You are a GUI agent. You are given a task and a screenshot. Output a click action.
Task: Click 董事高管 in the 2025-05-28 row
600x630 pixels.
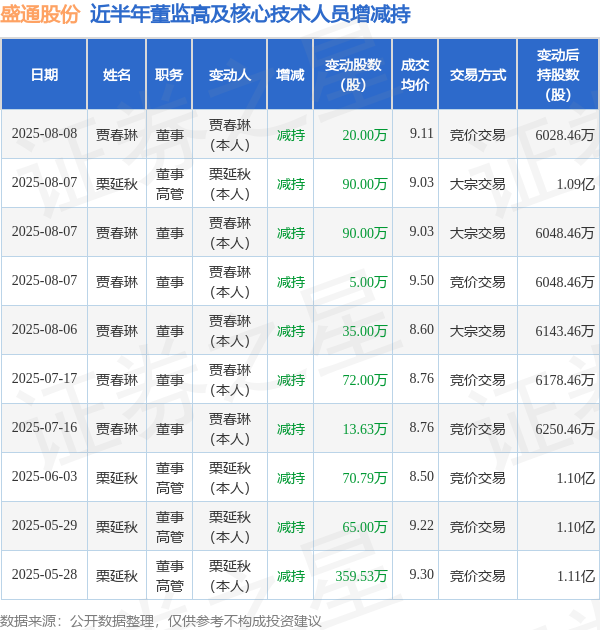170,576
